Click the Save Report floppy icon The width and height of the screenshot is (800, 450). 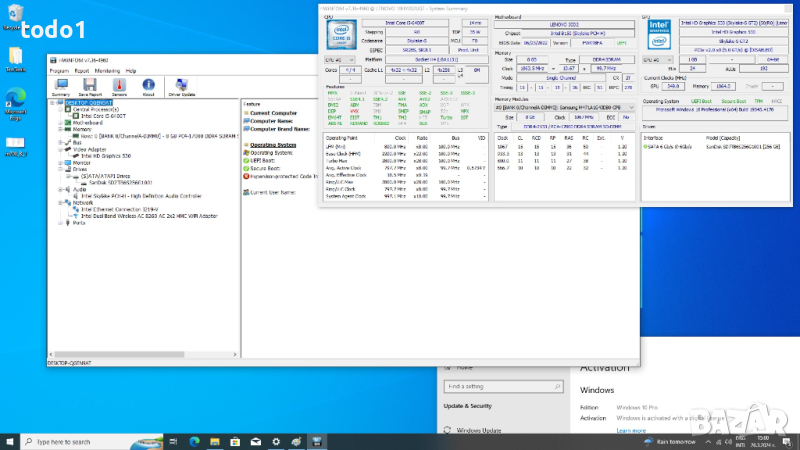[x=89, y=86]
